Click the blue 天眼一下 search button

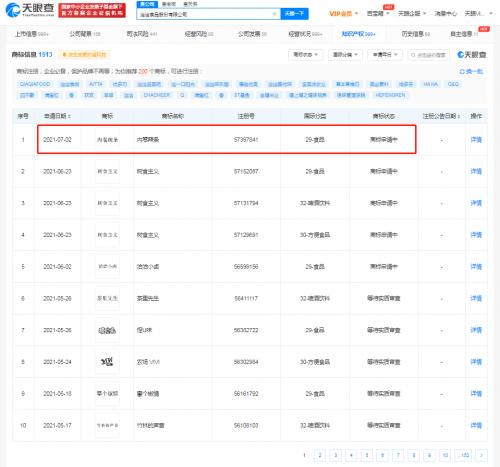(294, 14)
